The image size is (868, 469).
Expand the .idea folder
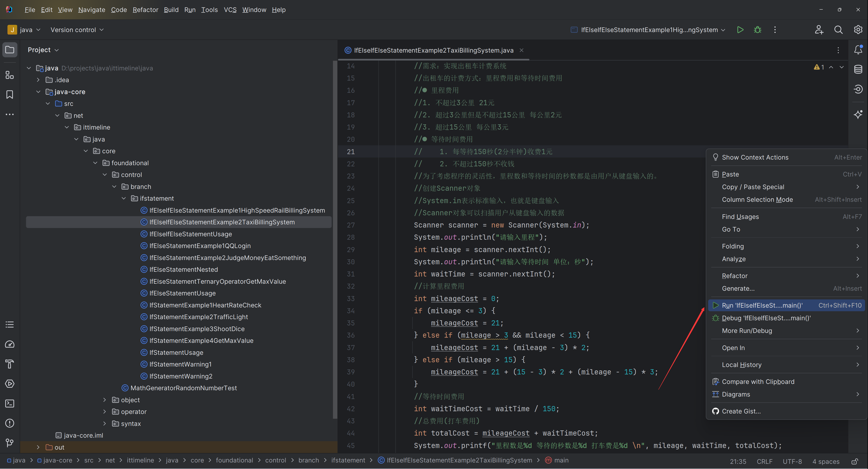click(x=38, y=80)
